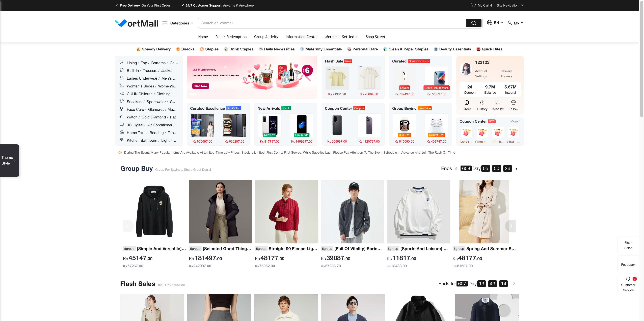
Task: Open the Categories dropdown
Action: click(x=181, y=23)
